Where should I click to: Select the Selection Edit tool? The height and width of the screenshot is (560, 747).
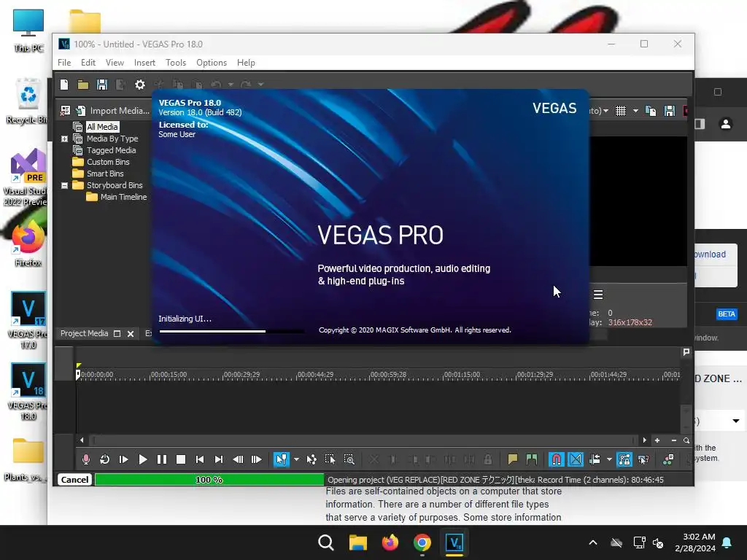[x=330, y=459]
